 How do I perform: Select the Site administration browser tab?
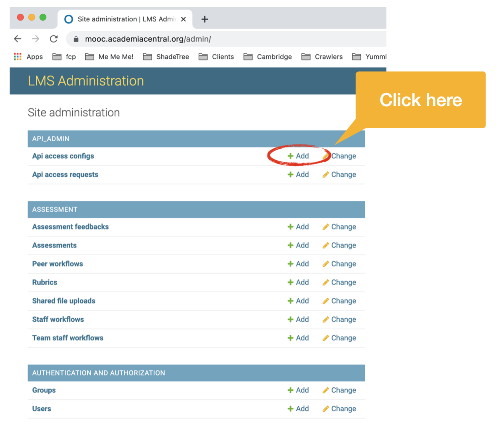click(122, 19)
